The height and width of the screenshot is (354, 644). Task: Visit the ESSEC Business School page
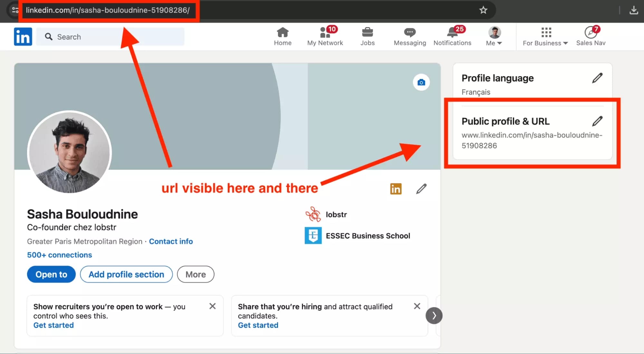pyautogui.click(x=368, y=236)
